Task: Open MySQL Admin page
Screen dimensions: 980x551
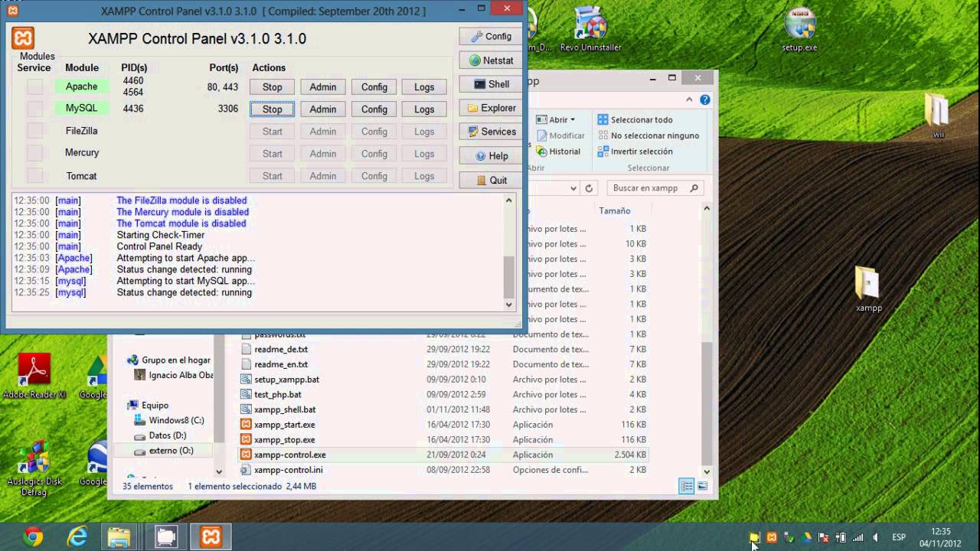Action: click(x=322, y=109)
